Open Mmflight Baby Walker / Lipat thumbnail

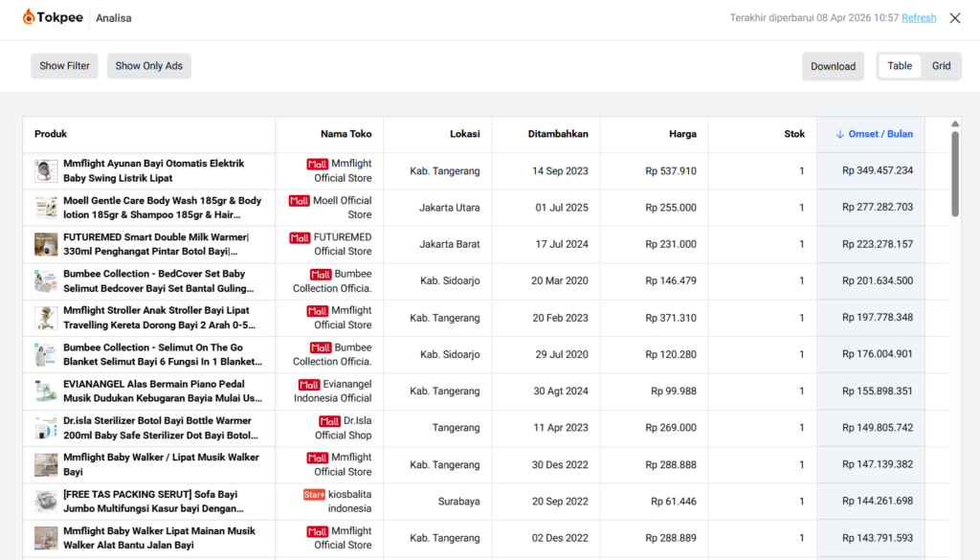coord(46,464)
